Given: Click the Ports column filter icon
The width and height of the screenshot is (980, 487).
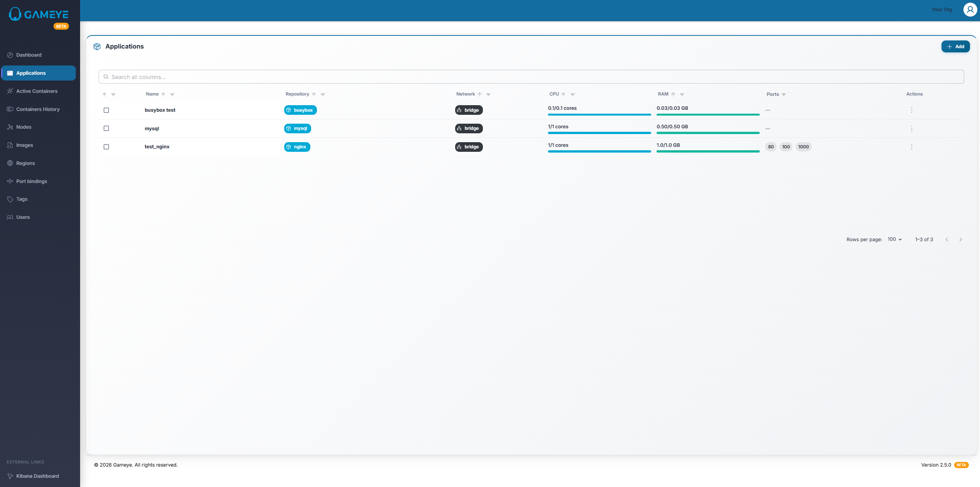Looking at the screenshot, I should pos(784,94).
